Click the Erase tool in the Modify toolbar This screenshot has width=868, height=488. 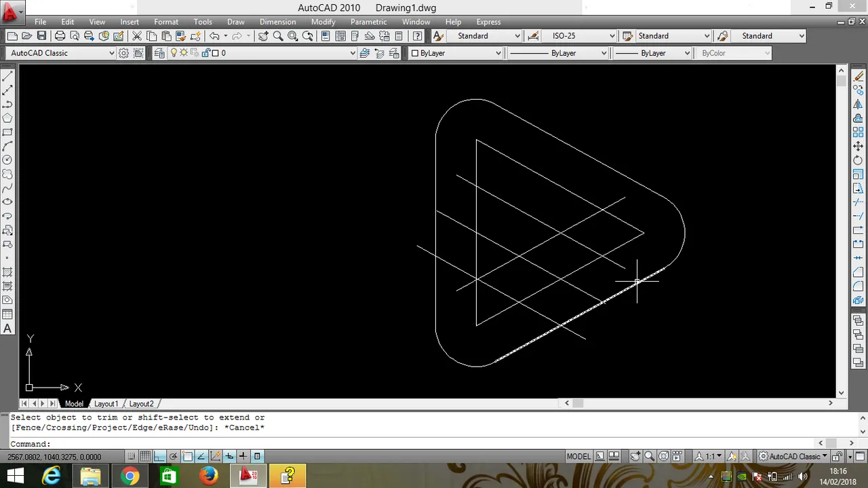click(859, 76)
